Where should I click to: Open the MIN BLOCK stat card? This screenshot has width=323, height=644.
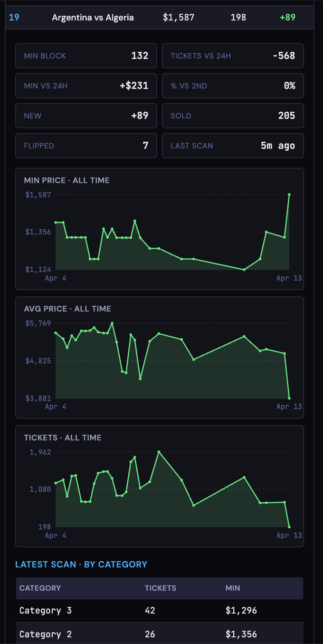click(86, 56)
